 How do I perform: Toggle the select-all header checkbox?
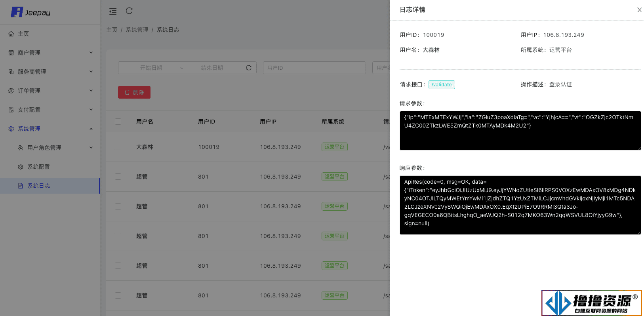click(x=118, y=122)
